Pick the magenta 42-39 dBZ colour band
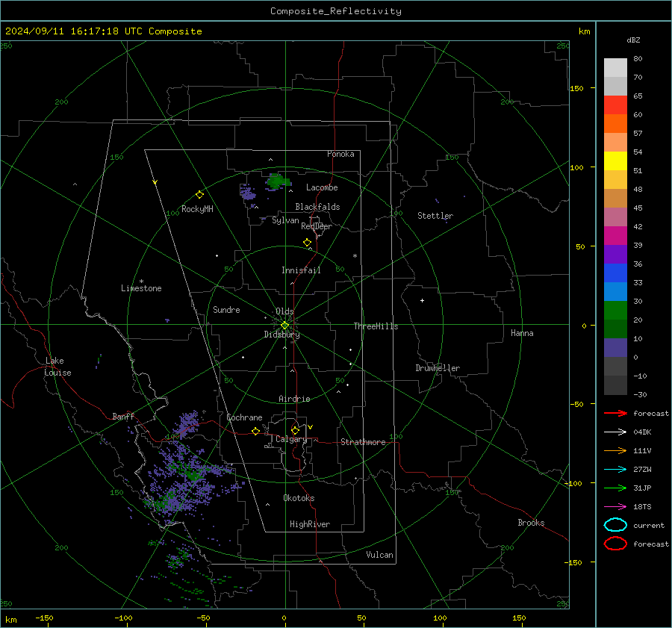This screenshot has width=672, height=628. 615,236
